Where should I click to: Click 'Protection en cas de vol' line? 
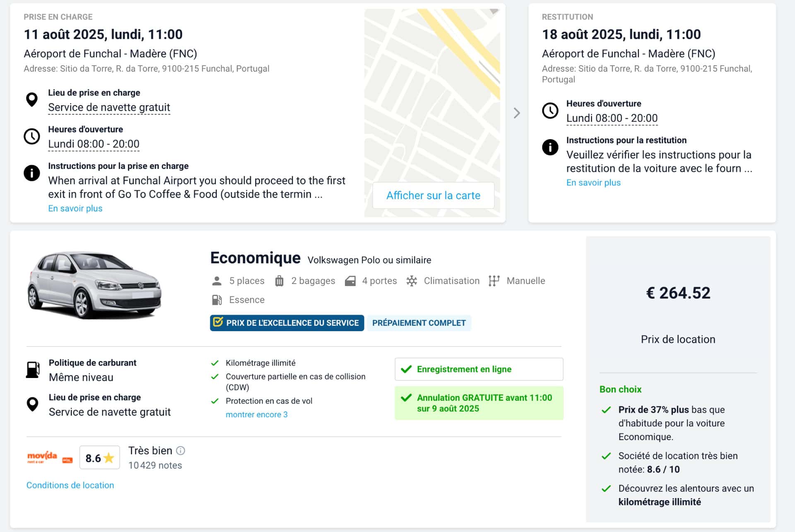[x=269, y=401]
